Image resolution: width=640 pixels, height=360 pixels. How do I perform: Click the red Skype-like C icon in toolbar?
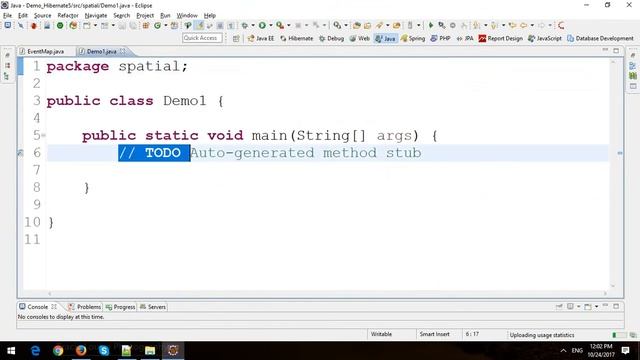coord(561,25)
